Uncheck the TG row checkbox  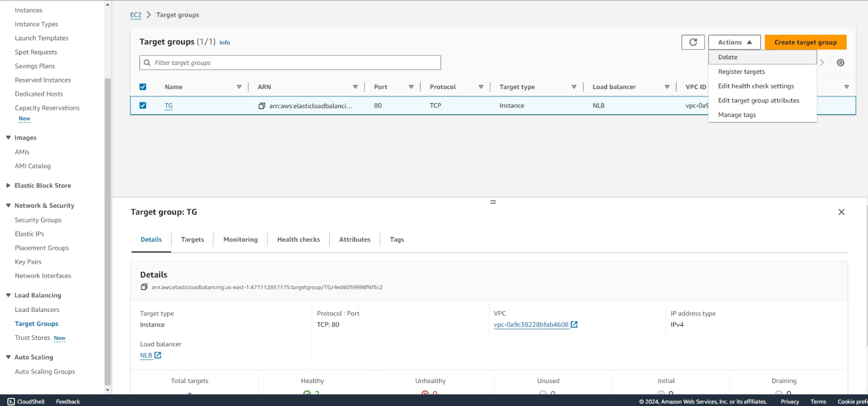[x=143, y=105]
